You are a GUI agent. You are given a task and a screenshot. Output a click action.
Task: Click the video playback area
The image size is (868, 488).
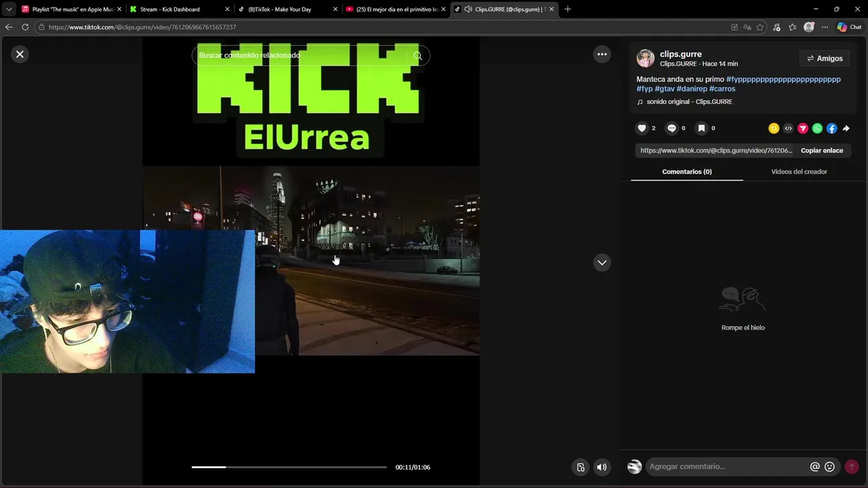[311, 261]
